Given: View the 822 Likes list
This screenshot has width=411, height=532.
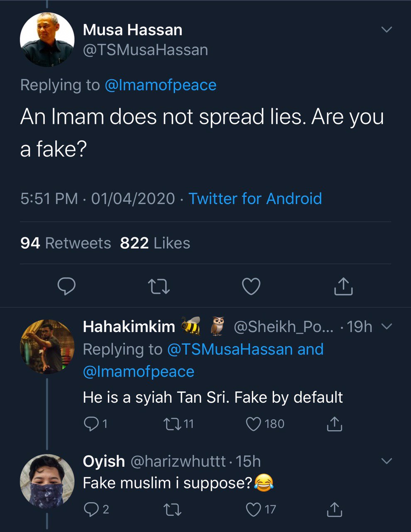Looking at the screenshot, I should point(155,243).
